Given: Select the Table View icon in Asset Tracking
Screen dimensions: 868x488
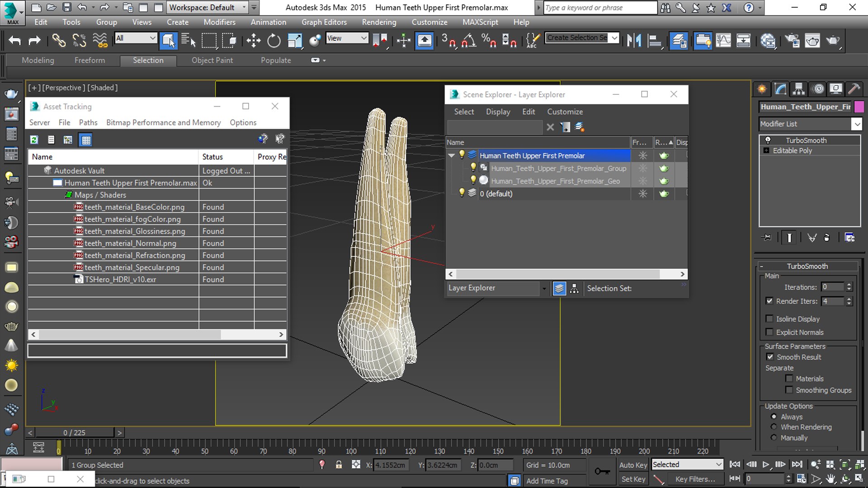Looking at the screenshot, I should 86,140.
